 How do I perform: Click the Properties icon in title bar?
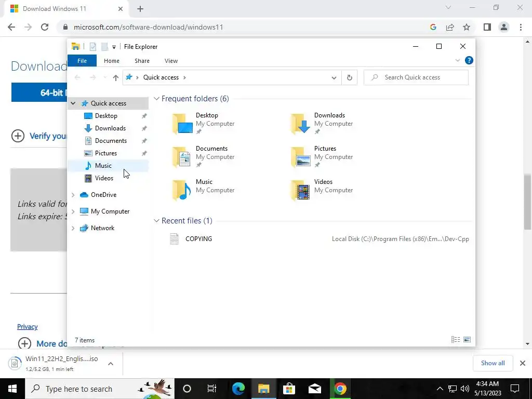tap(92, 47)
